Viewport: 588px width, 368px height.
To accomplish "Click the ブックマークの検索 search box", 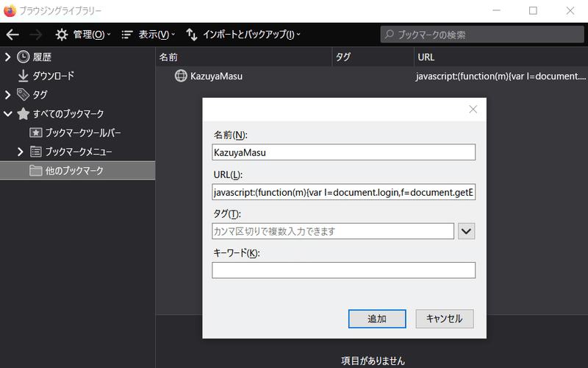I will pos(482,35).
